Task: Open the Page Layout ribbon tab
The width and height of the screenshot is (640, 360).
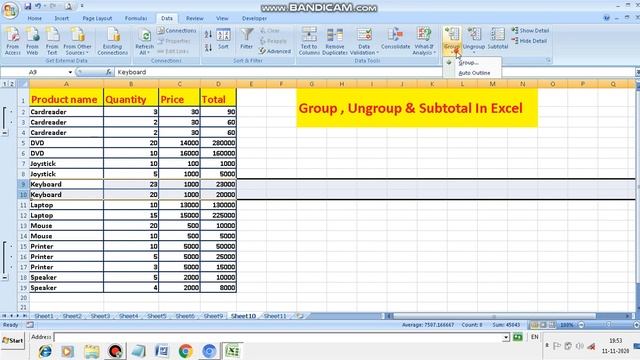Action: (x=97, y=18)
